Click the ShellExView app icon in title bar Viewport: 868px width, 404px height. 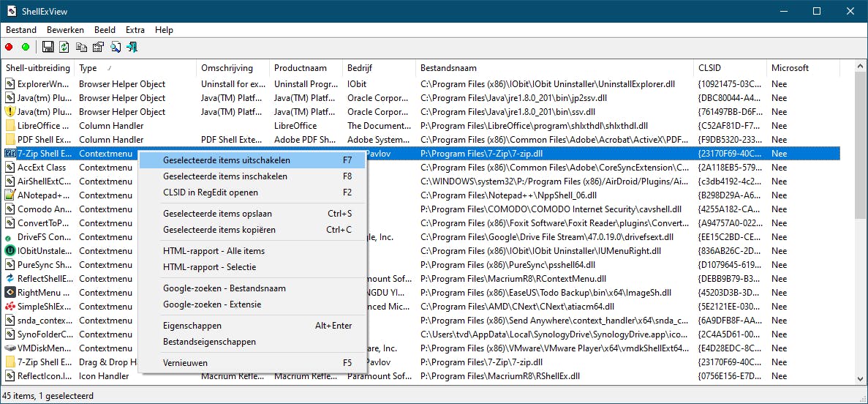click(x=11, y=11)
